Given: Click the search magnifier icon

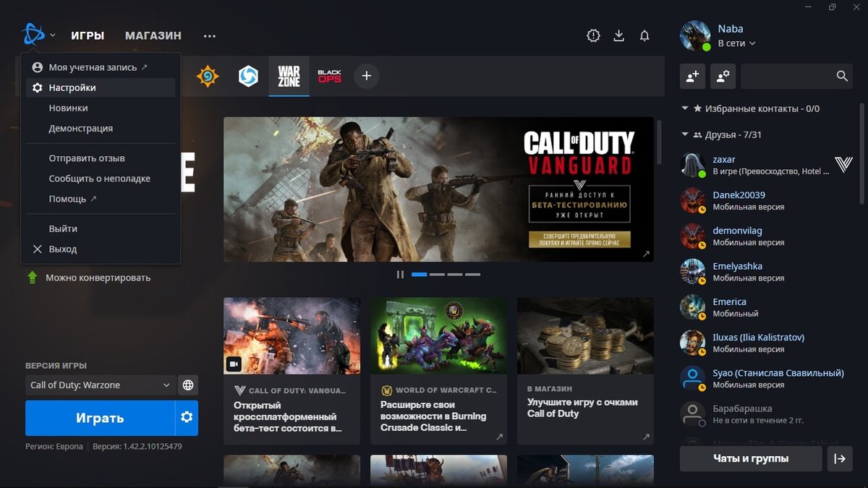Looking at the screenshot, I should click(842, 76).
